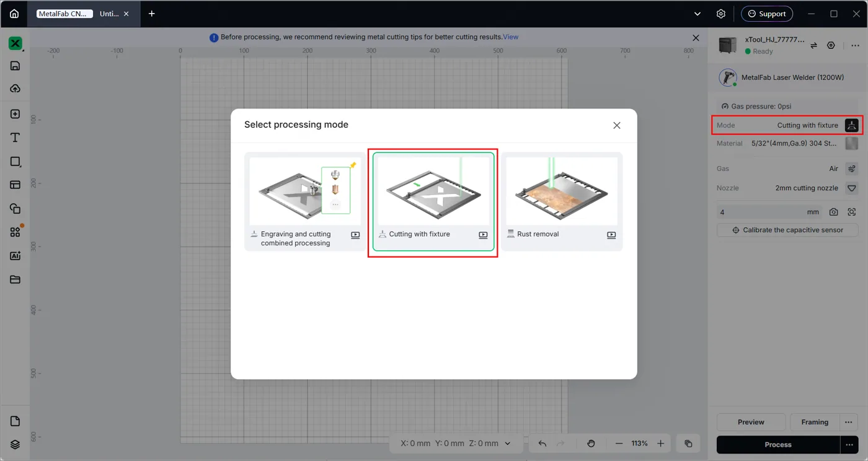Switch to the MetalFab CN tab
This screenshot has height=461, width=868.
coord(64,14)
